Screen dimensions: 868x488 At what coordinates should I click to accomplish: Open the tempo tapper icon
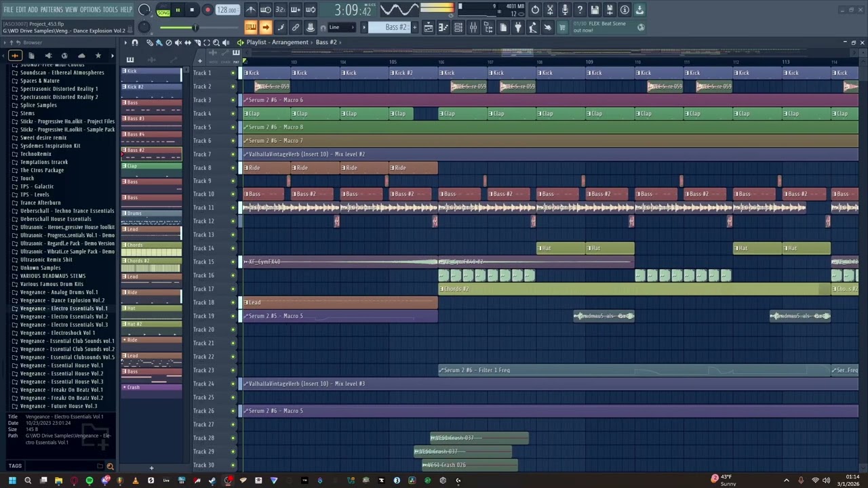point(533,27)
